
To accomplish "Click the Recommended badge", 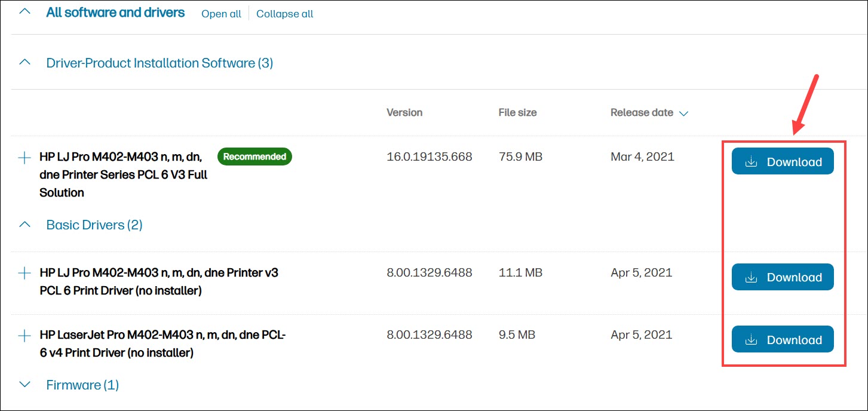I will coord(254,157).
